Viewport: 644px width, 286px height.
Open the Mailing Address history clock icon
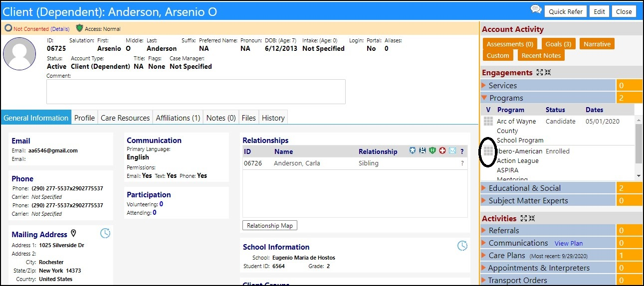105,233
